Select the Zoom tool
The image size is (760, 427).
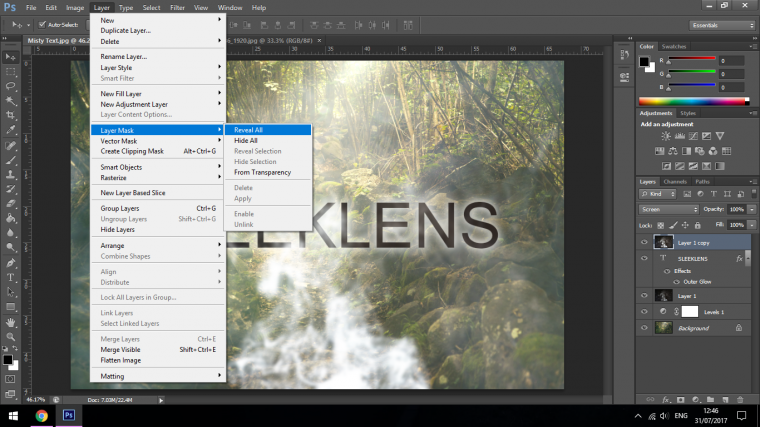tap(10, 337)
